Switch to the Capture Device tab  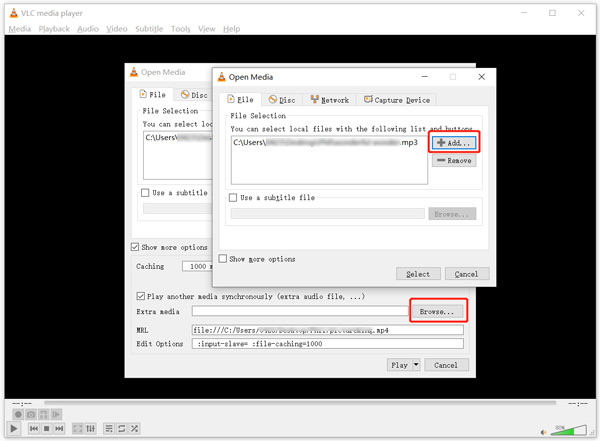pos(397,100)
